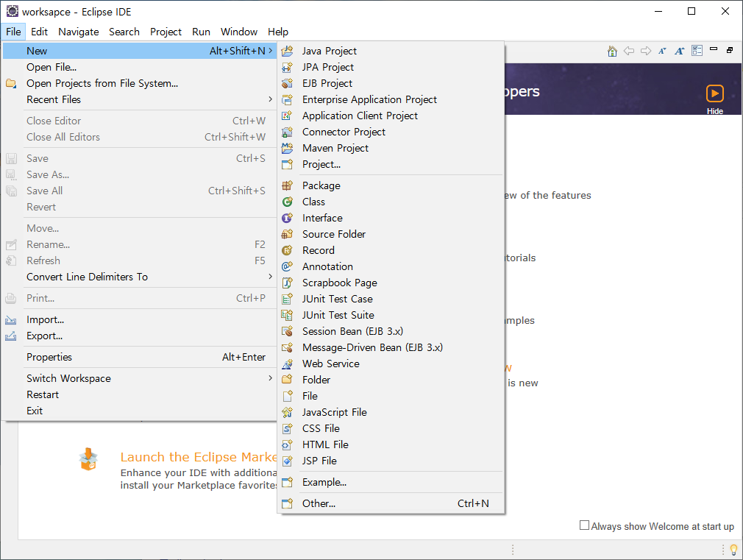The width and height of the screenshot is (743, 560).
Task: Minimize the Welcome view panel
Action: coord(714,49)
